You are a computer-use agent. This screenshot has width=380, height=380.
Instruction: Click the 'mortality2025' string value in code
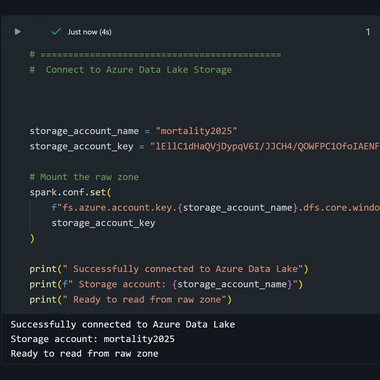click(196, 131)
